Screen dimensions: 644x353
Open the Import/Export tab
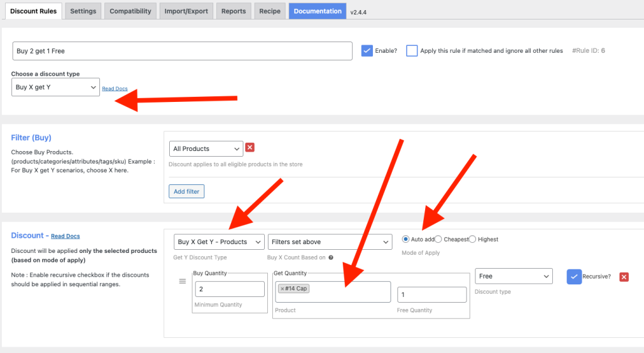(186, 11)
